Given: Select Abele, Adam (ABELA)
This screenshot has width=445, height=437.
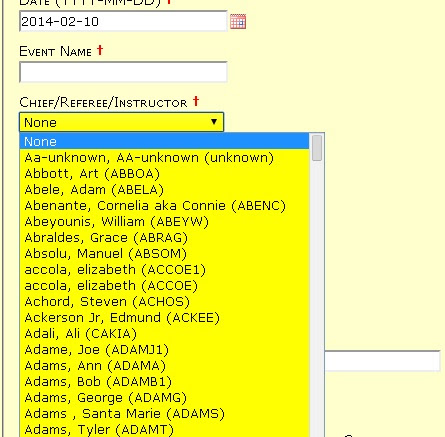Looking at the screenshot, I should (x=164, y=189).
